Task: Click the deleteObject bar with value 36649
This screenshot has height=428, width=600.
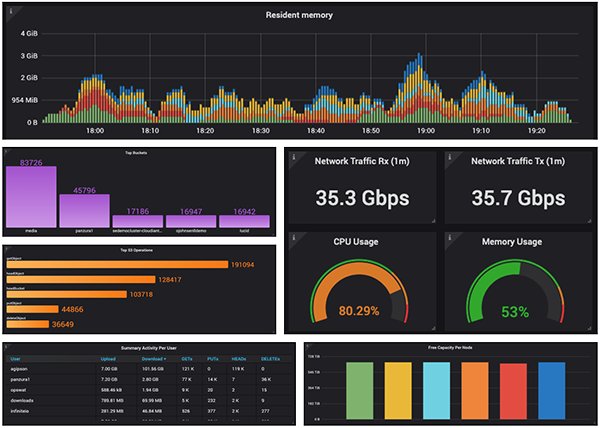Action: pyautogui.click(x=28, y=324)
